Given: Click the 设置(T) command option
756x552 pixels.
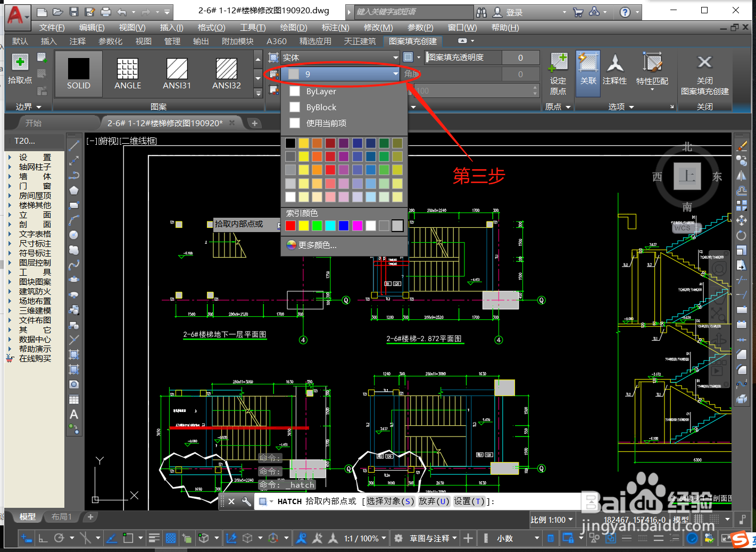Looking at the screenshot, I should tap(469, 501).
